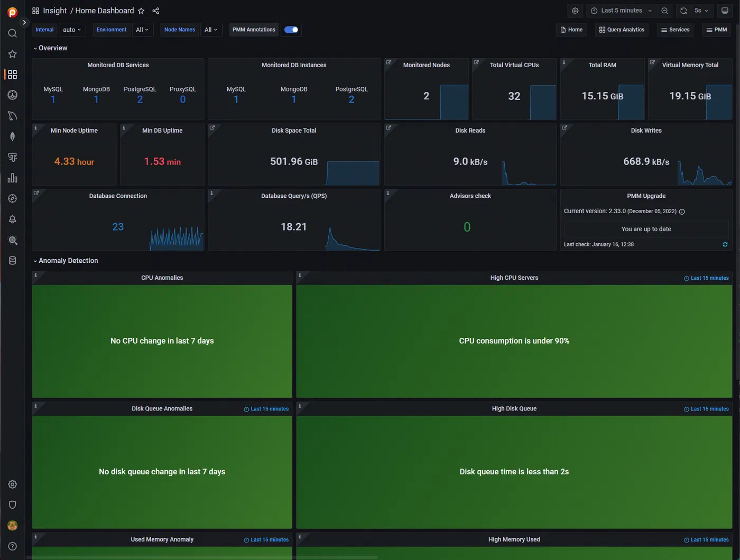Open the Server admin shield icon
This screenshot has width=740, height=560.
[x=12, y=505]
